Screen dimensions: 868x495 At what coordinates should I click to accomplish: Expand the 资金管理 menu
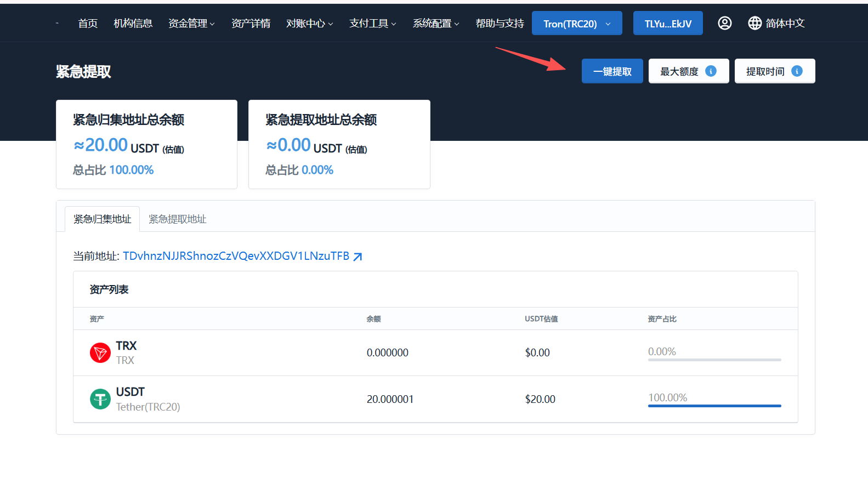[191, 24]
